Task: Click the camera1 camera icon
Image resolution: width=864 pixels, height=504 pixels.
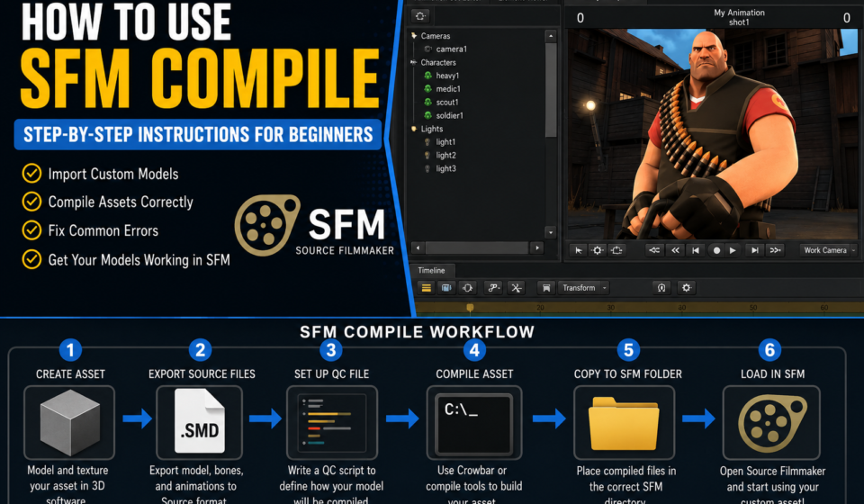Action: point(427,49)
